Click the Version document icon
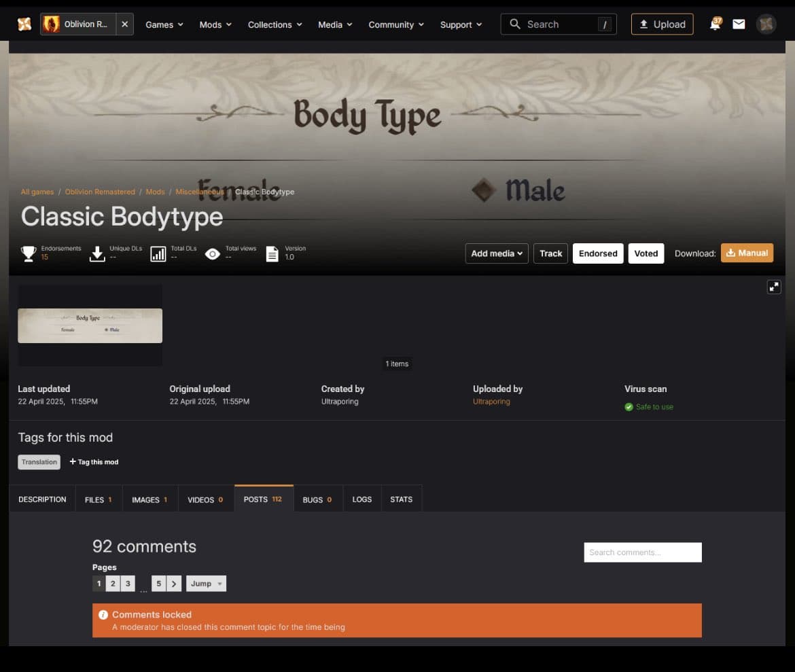 point(272,253)
